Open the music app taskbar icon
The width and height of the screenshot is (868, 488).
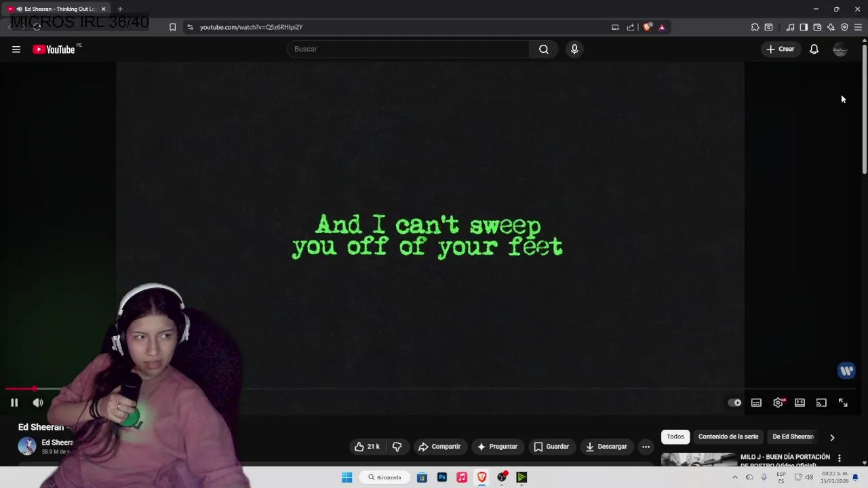click(x=462, y=477)
